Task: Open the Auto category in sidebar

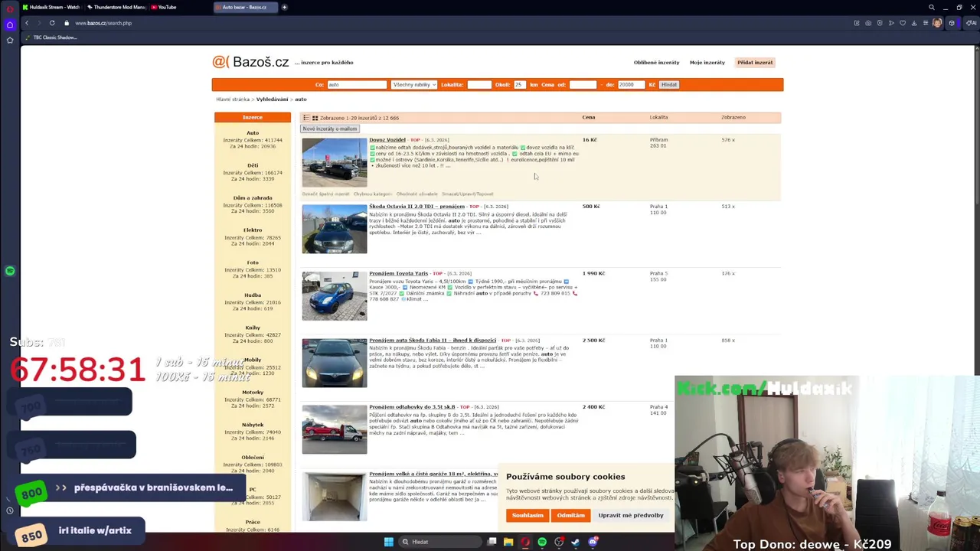Action: 253,133
